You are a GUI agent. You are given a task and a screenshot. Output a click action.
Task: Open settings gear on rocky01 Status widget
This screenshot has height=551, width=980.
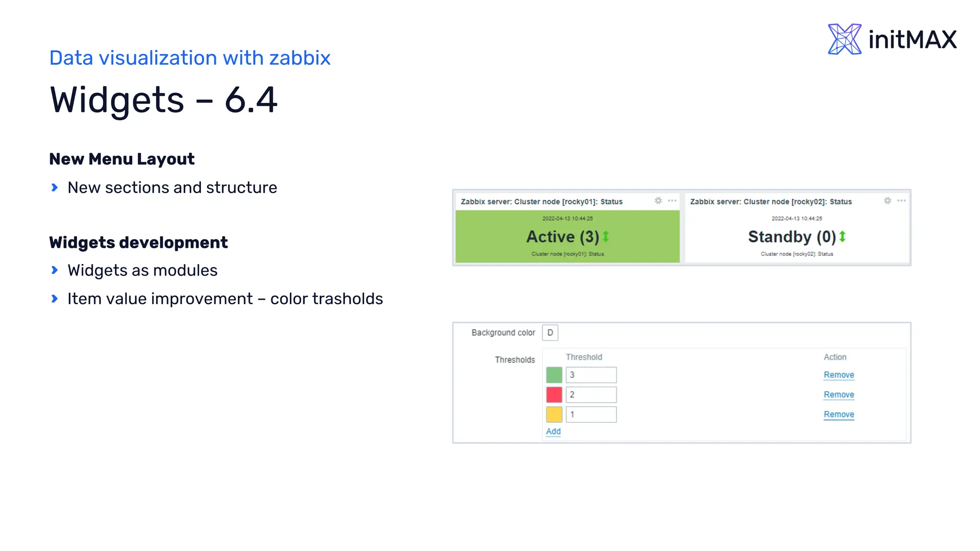pos(658,201)
